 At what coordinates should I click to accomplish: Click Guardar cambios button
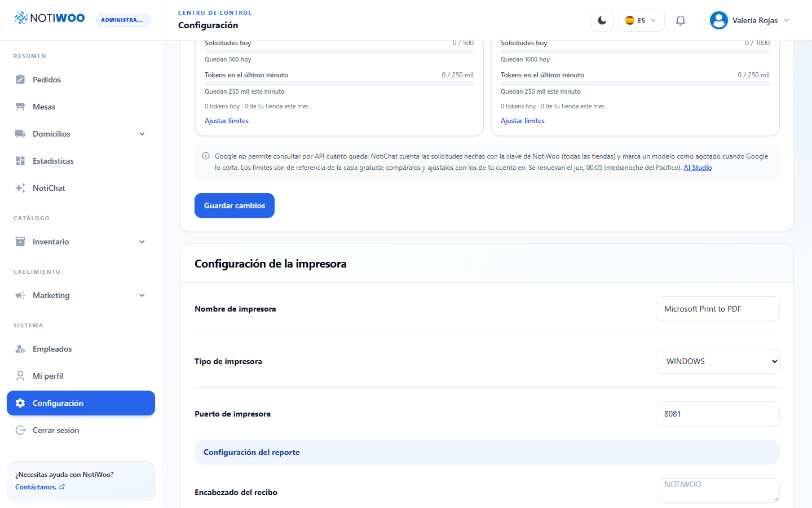[x=235, y=205]
